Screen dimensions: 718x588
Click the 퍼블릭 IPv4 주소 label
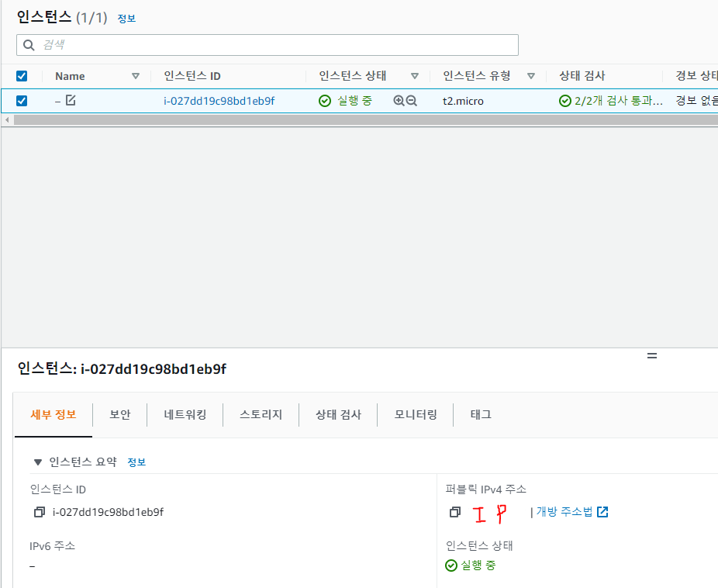(486, 489)
